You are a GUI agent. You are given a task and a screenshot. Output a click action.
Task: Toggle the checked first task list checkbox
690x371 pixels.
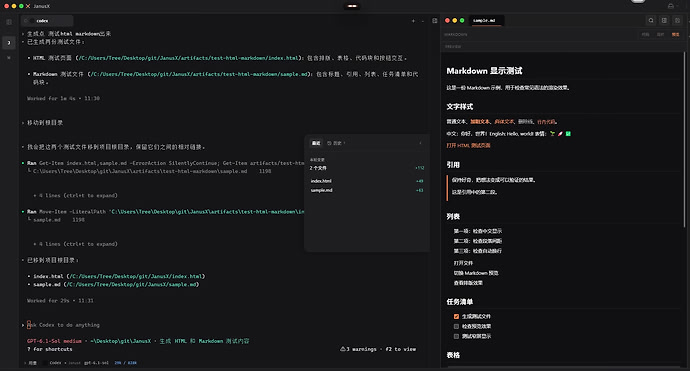click(456, 316)
